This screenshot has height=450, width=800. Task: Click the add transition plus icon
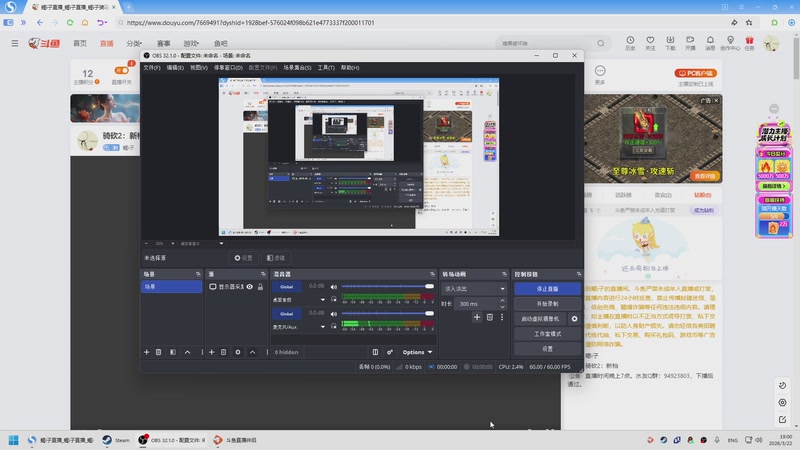[477, 317]
